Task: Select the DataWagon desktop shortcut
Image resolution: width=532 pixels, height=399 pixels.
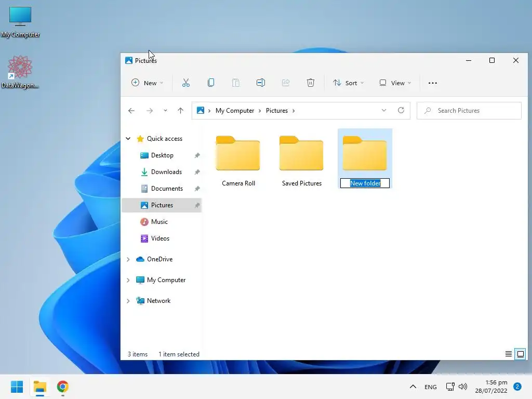Action: 20,72
